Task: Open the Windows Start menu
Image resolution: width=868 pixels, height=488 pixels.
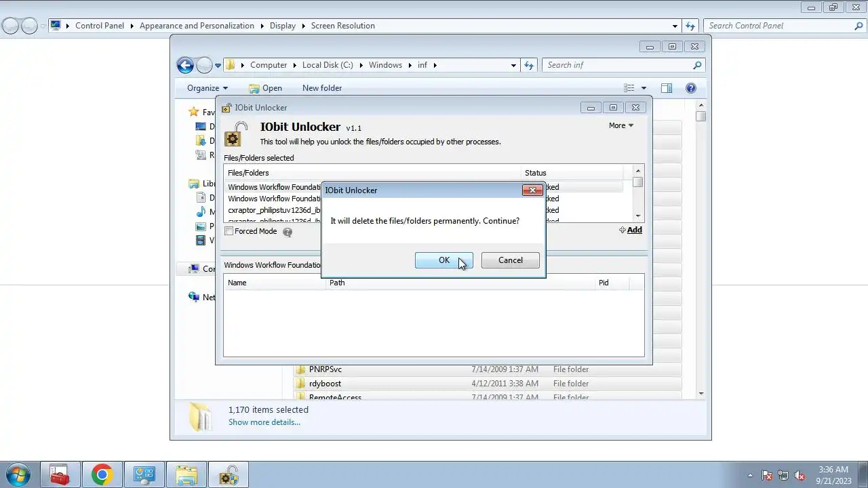Action: tap(18, 474)
